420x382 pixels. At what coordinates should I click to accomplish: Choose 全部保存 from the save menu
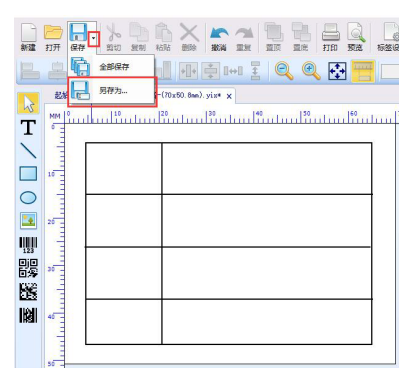pos(112,67)
